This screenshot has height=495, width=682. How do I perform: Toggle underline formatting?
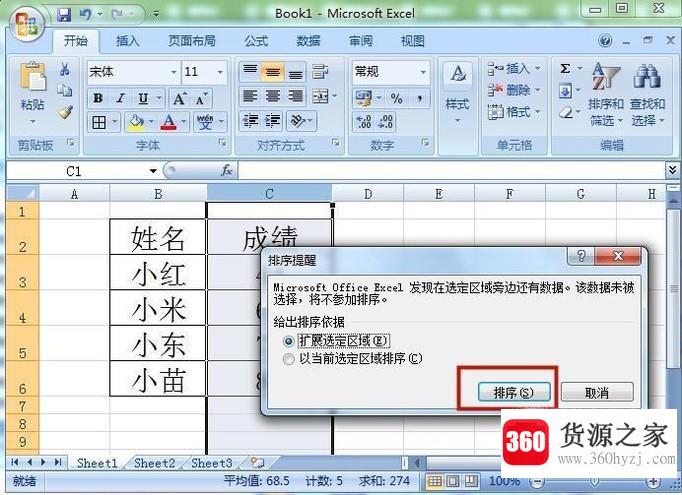pyautogui.click(x=143, y=98)
